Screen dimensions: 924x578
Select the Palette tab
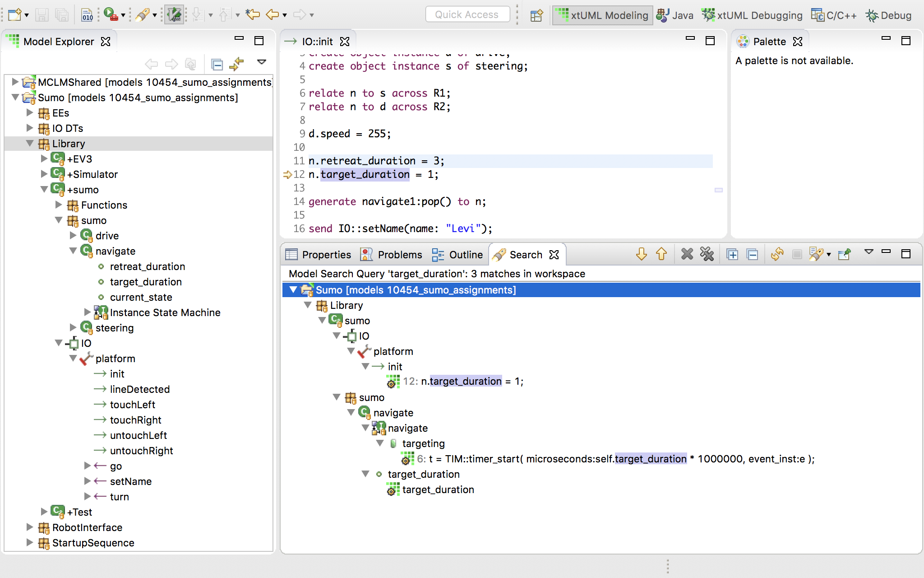(x=770, y=42)
